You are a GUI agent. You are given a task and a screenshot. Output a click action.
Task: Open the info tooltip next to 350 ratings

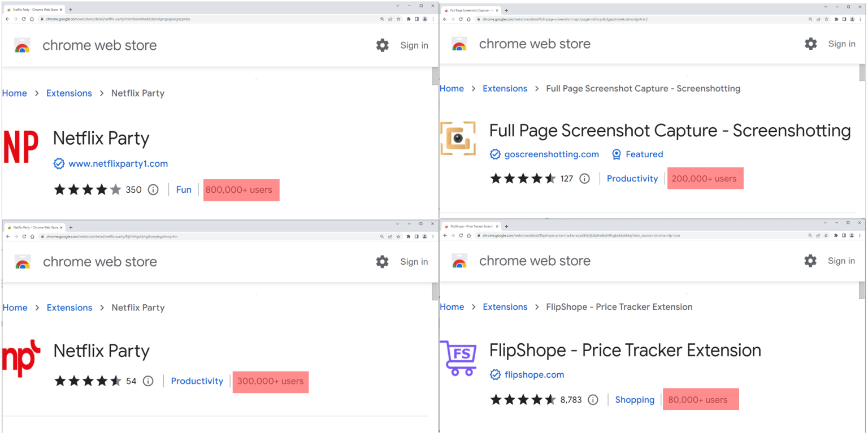pos(153,189)
